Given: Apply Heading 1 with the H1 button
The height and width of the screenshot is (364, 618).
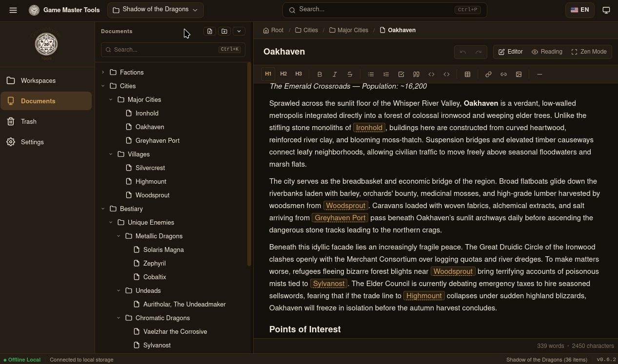Looking at the screenshot, I should 268,74.
